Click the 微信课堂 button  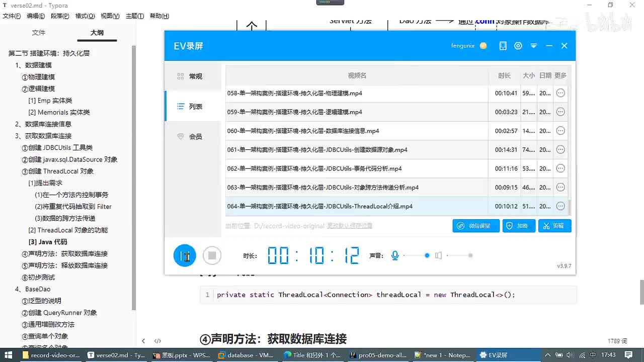476,226
